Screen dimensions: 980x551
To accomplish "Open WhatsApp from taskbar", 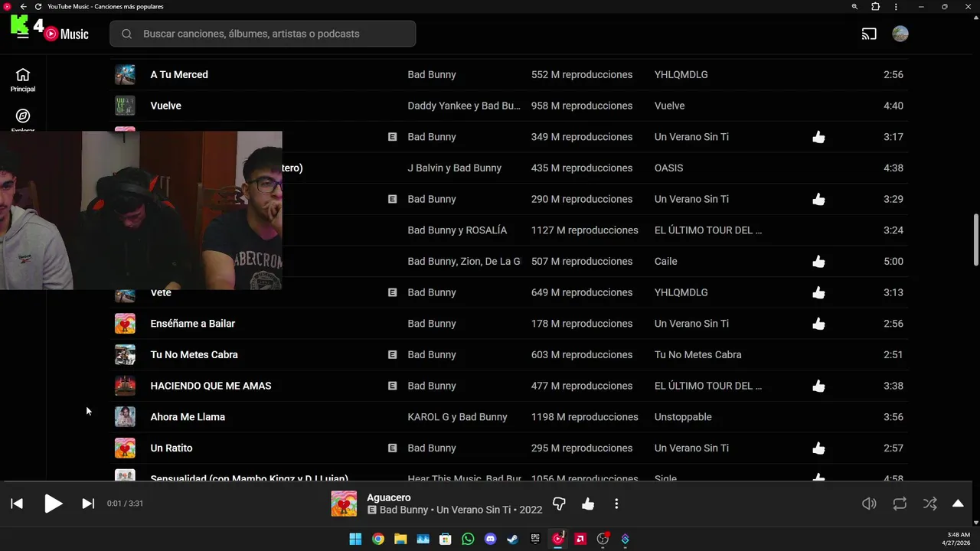I will pyautogui.click(x=468, y=539).
